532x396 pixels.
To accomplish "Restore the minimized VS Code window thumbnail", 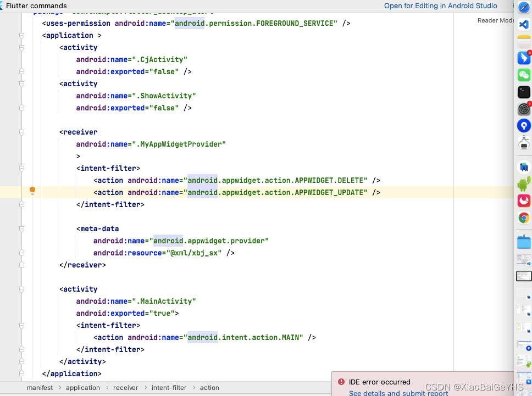I will 524,260.
